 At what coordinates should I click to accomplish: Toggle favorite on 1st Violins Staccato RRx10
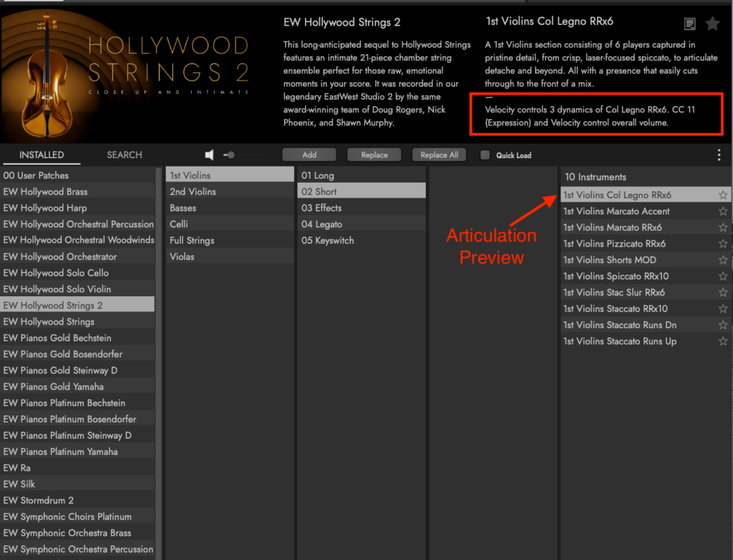(x=723, y=308)
